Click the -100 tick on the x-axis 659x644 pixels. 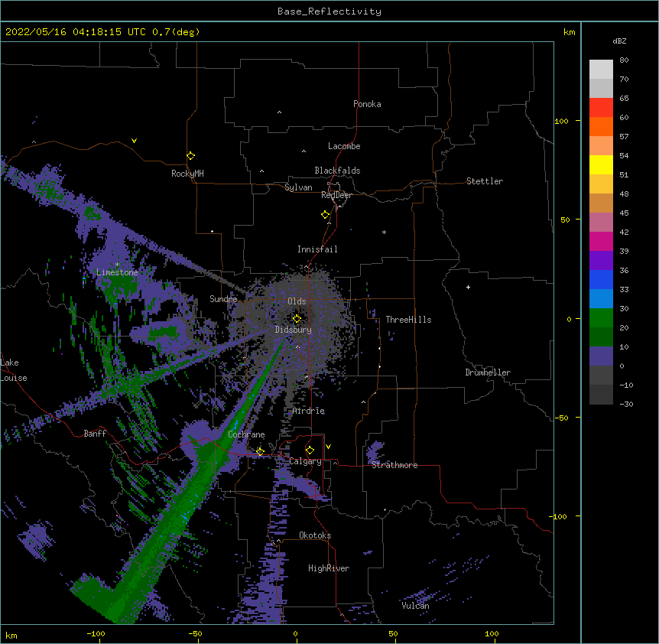click(x=96, y=633)
